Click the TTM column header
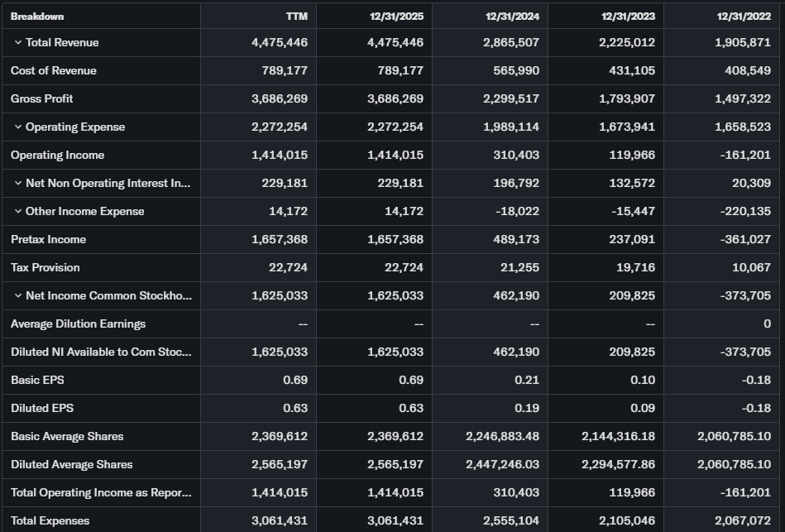 pyautogui.click(x=296, y=16)
